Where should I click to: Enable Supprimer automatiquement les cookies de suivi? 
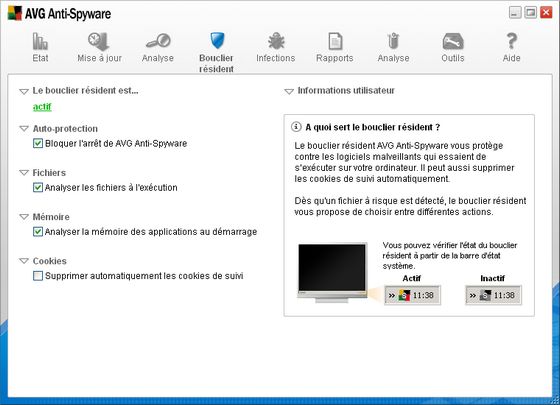[38, 276]
